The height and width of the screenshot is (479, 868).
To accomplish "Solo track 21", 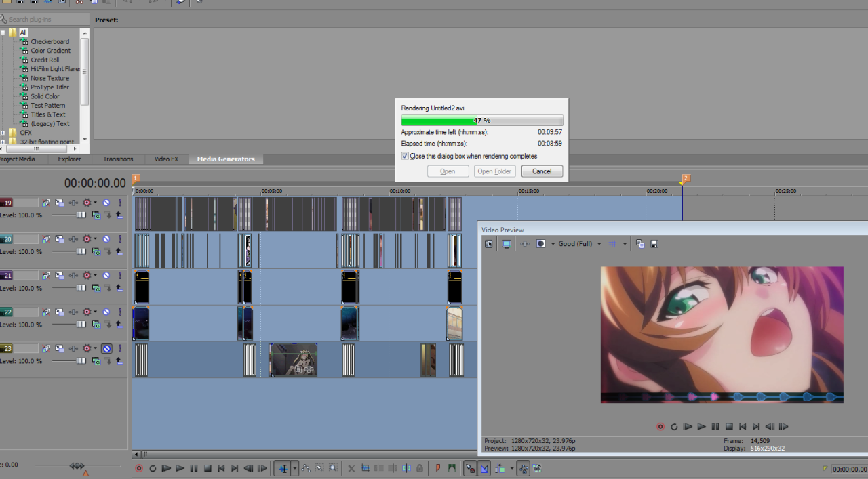I will coord(119,276).
